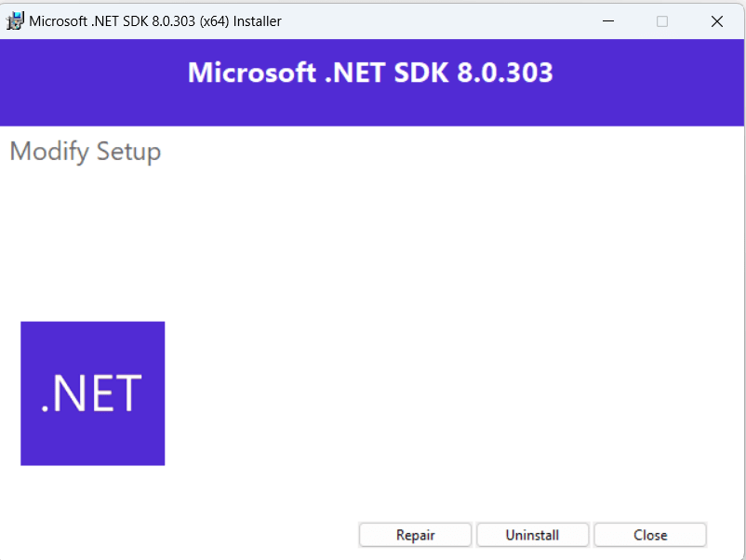The height and width of the screenshot is (560, 746).
Task: Dismiss the installer with the Close button
Action: coord(650,535)
